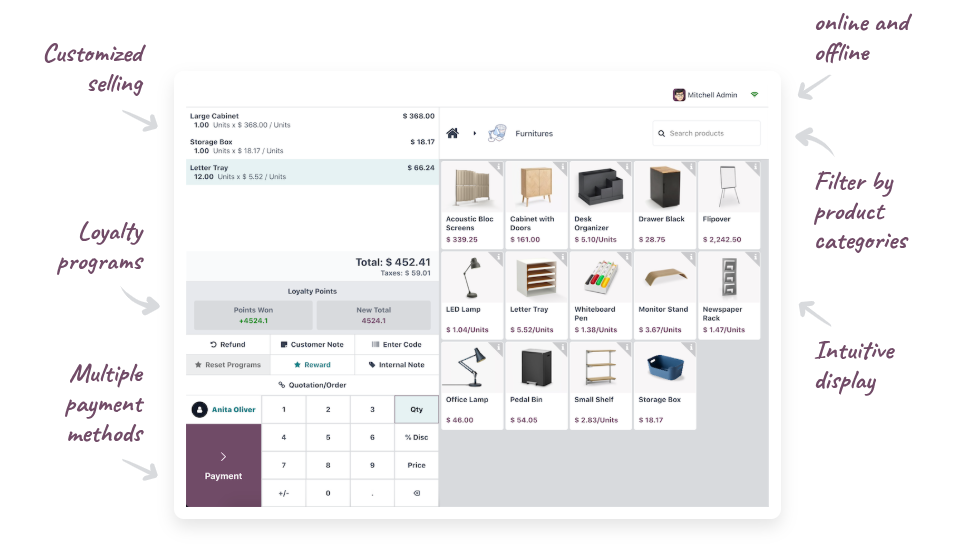Click the backspace key on numpad
This screenshot has width=957, height=559.
[x=416, y=493]
